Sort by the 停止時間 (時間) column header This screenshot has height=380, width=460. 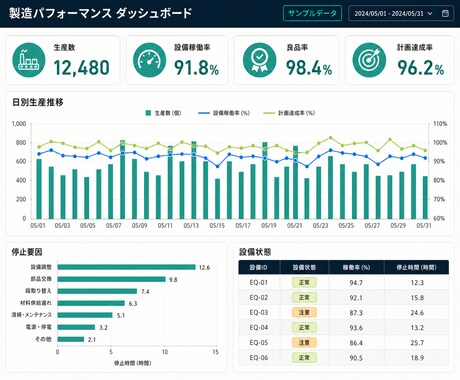tap(417, 267)
